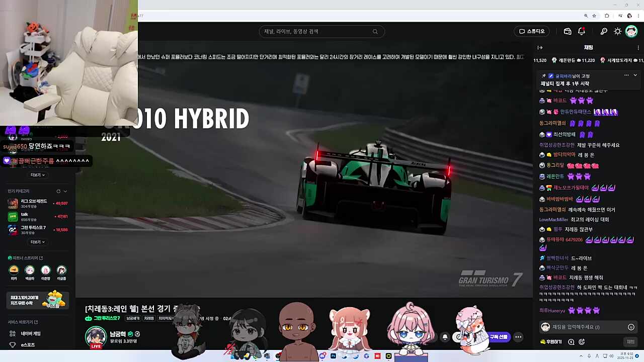
Task: Open chat options three-dot menu
Action: [638, 48]
